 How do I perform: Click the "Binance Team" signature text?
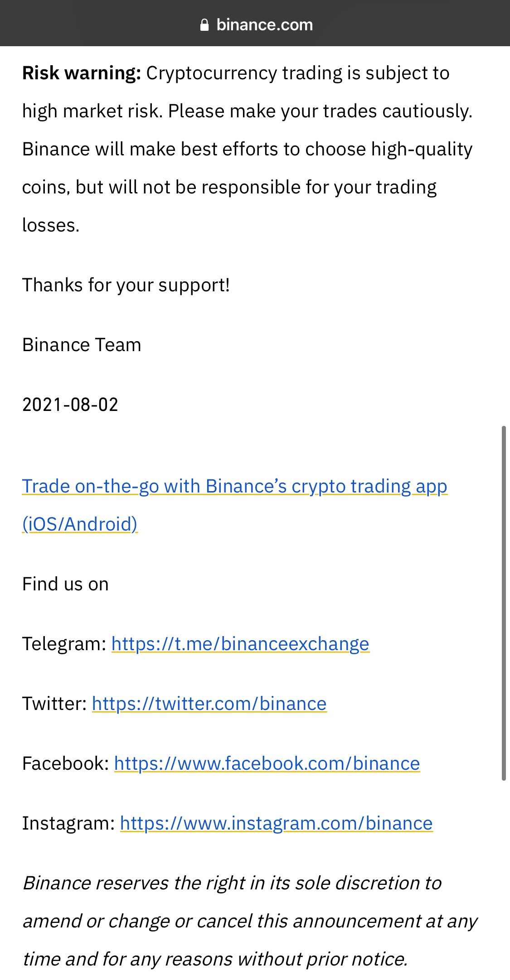pos(82,345)
